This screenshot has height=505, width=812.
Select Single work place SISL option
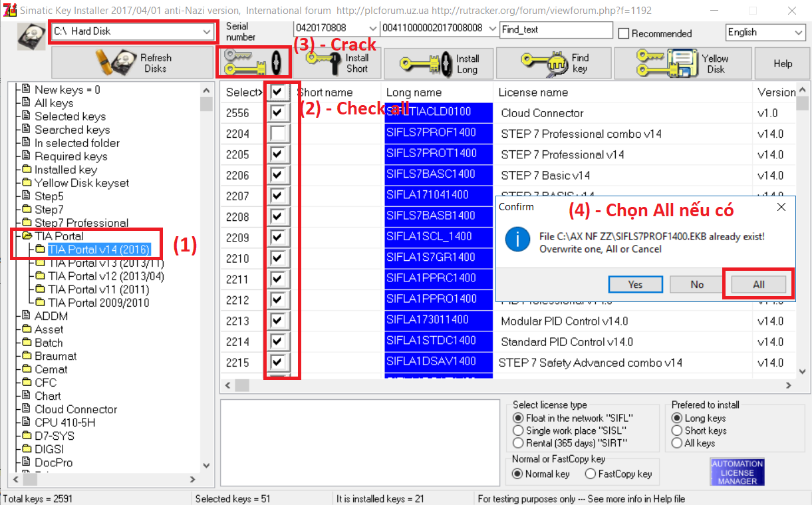coord(519,430)
